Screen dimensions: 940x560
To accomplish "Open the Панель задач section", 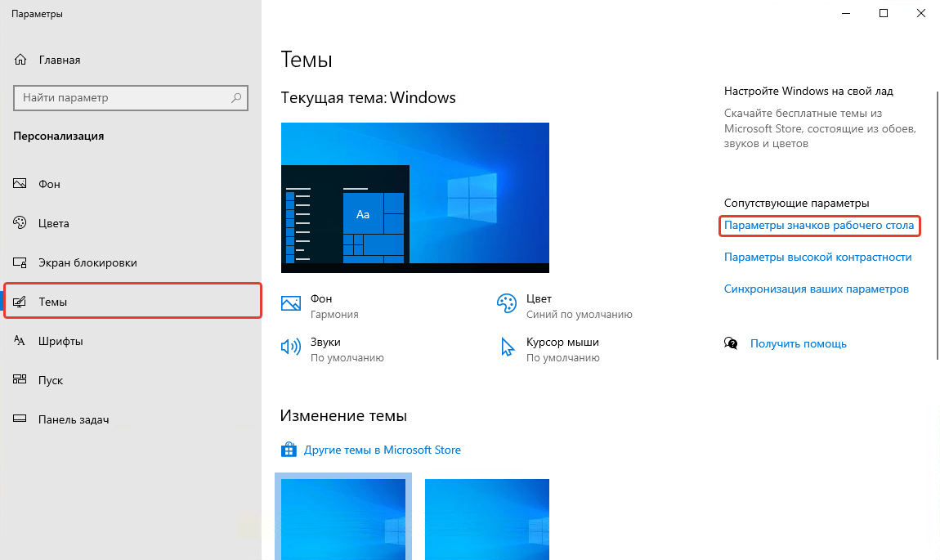I will pyautogui.click(x=132, y=419).
